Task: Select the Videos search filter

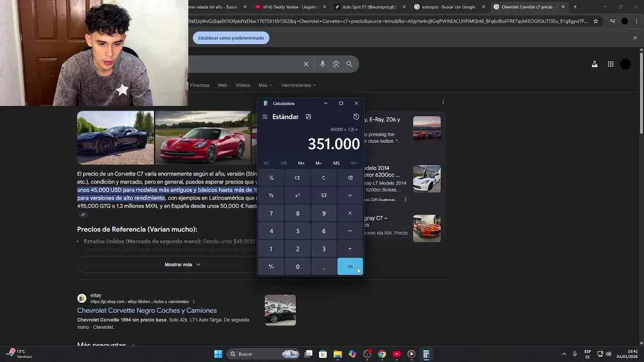Action: pyautogui.click(x=243, y=85)
